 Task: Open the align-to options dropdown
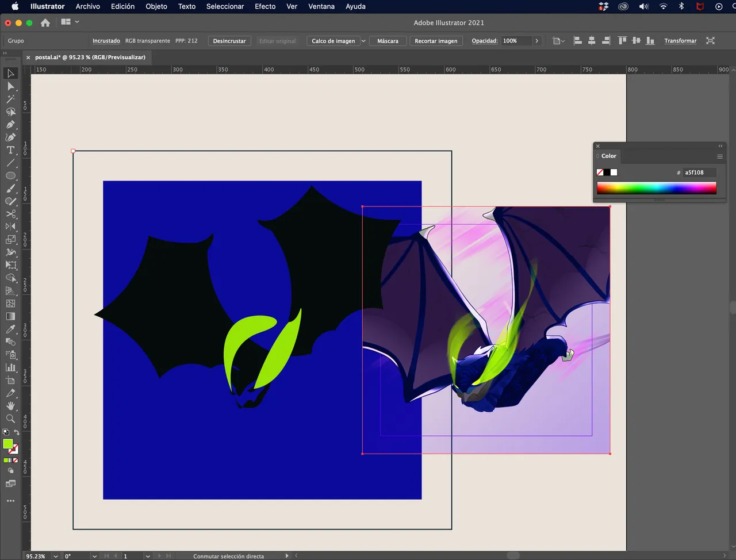558,41
